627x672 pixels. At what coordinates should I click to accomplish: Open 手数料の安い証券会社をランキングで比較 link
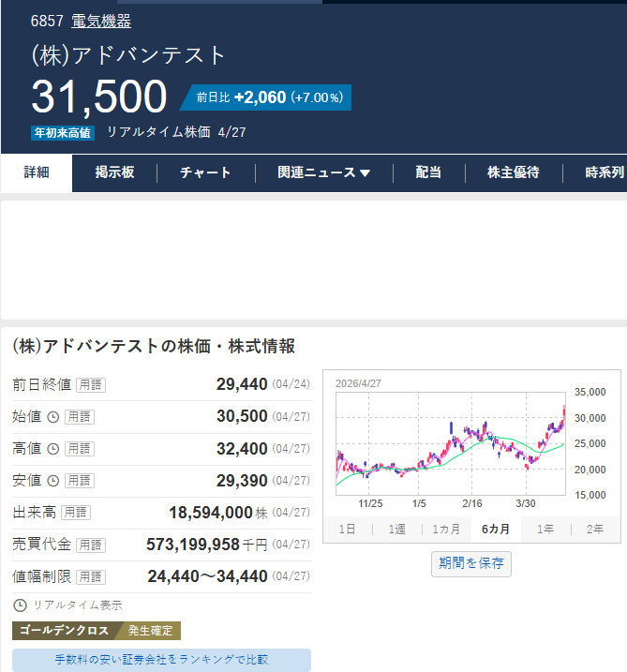coord(161,660)
